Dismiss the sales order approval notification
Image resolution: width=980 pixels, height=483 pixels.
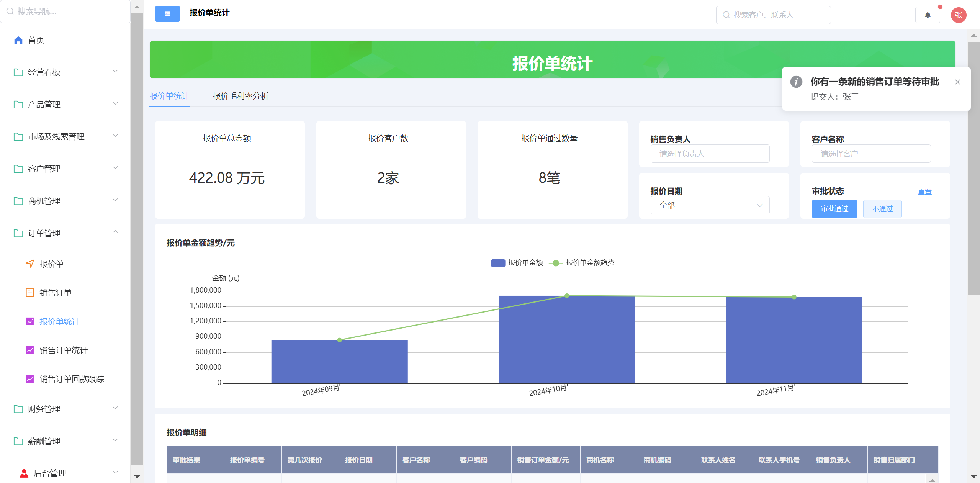pos(957,82)
